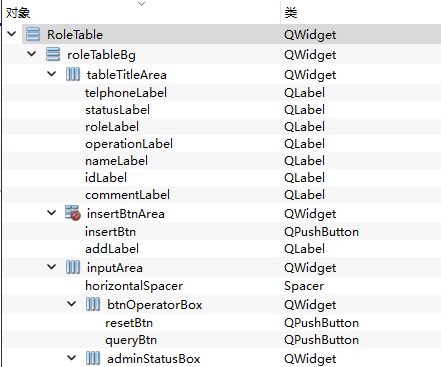Select the roleLabel item
This screenshot has width=441, height=367.
click(112, 127)
